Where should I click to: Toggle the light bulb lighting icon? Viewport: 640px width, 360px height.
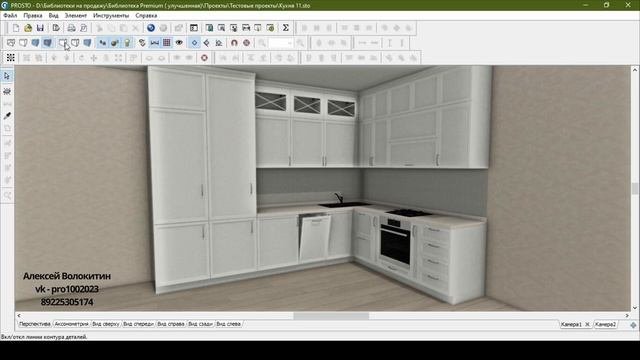click(128, 42)
